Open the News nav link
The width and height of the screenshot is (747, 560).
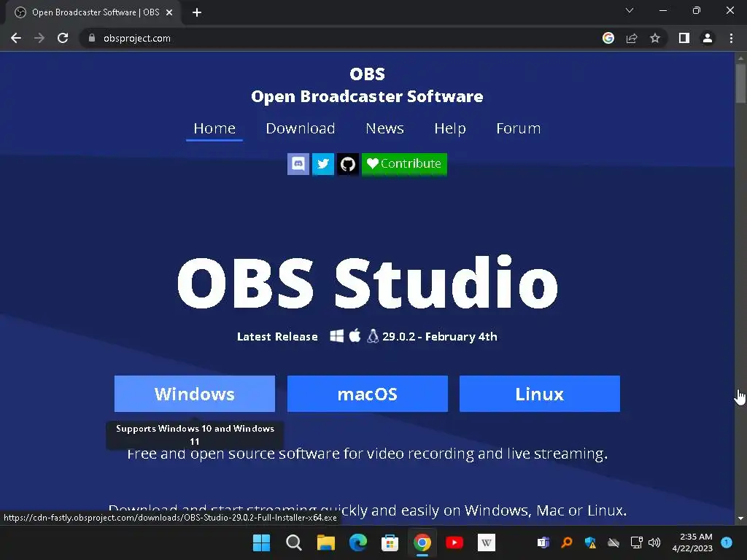pyautogui.click(x=384, y=128)
